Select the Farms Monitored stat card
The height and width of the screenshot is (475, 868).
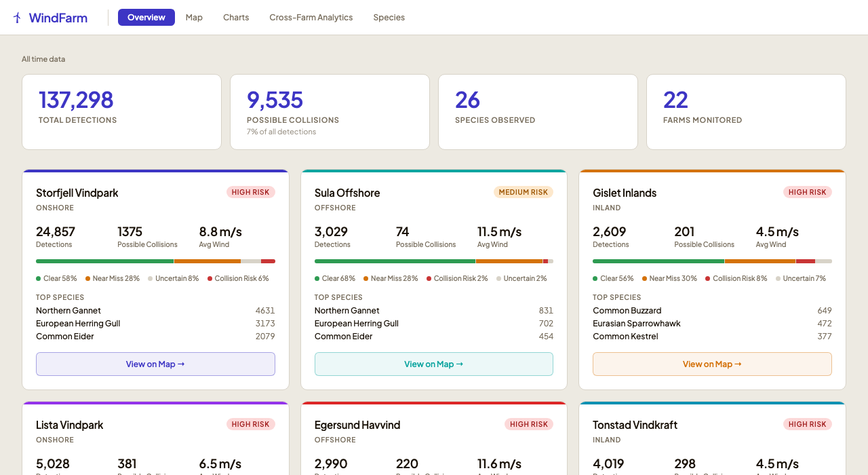(x=746, y=112)
